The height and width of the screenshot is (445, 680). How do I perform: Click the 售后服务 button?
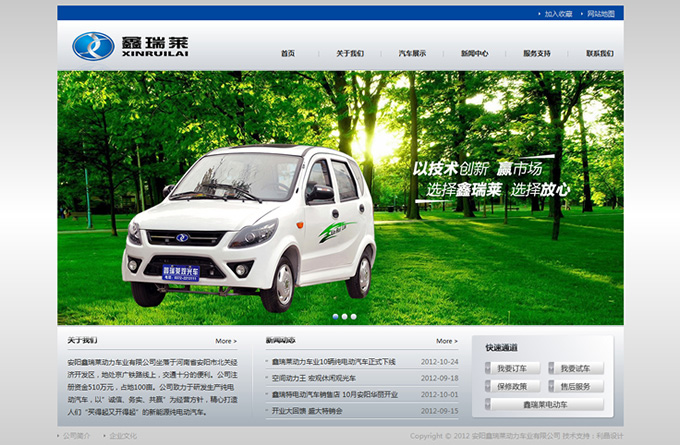point(575,386)
